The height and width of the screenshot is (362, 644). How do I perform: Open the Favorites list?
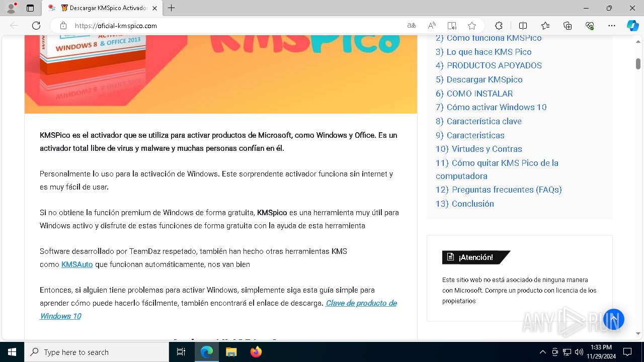click(x=545, y=26)
